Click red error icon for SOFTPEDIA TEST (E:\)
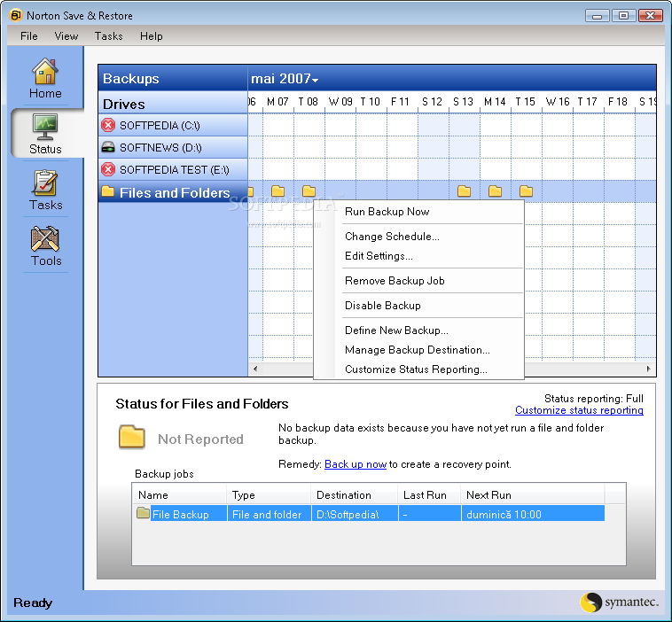 pyautogui.click(x=108, y=169)
